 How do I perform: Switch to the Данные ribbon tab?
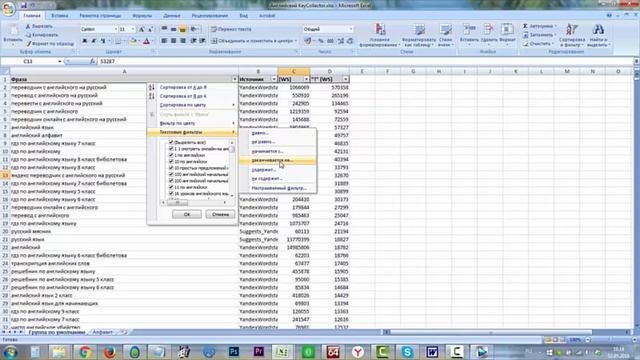pos(171,16)
